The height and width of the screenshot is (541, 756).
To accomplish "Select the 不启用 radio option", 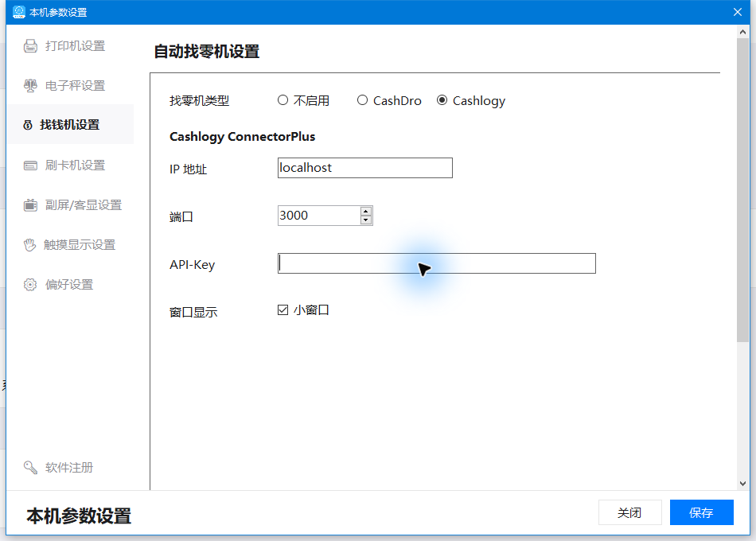I will point(283,99).
